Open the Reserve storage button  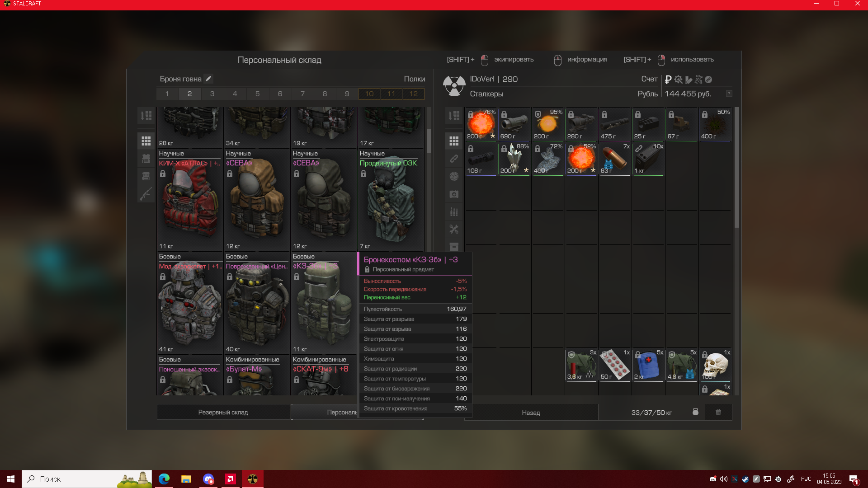pyautogui.click(x=223, y=412)
